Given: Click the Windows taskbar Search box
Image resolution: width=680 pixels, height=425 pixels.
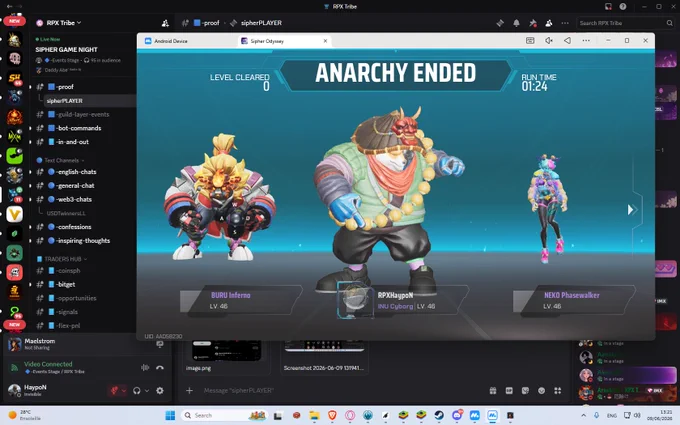Looking at the screenshot, I should point(224,415).
